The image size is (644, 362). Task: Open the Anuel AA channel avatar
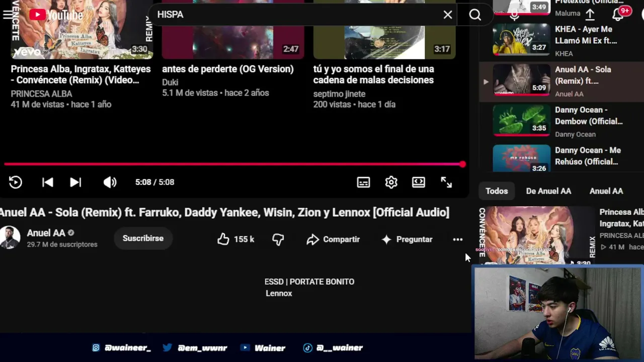pyautogui.click(x=10, y=238)
